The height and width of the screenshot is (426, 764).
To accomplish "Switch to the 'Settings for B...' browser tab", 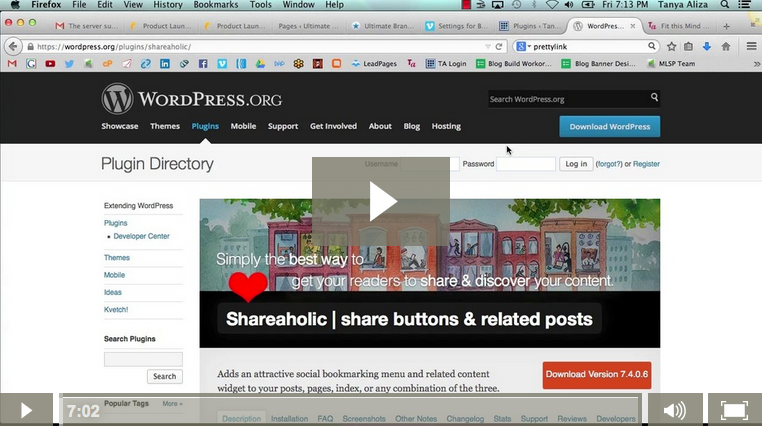I will pyautogui.click(x=457, y=26).
